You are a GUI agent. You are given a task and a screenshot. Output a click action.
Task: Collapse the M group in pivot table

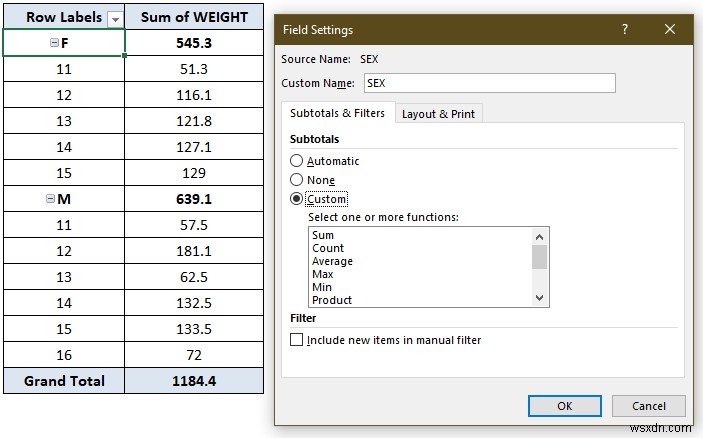click(50, 199)
